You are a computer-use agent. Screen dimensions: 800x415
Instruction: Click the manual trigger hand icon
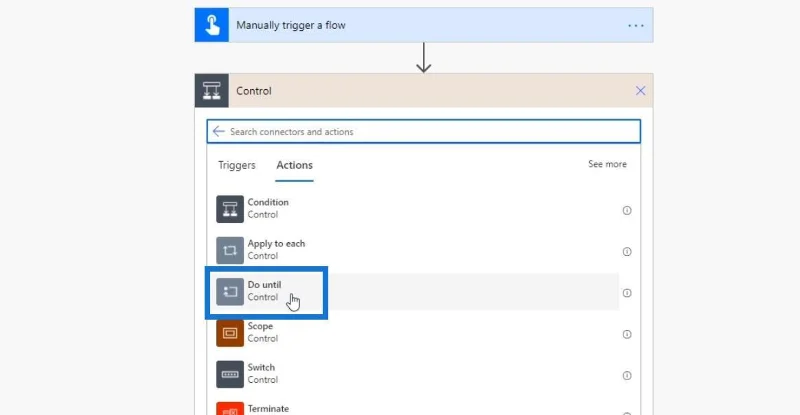click(211, 25)
